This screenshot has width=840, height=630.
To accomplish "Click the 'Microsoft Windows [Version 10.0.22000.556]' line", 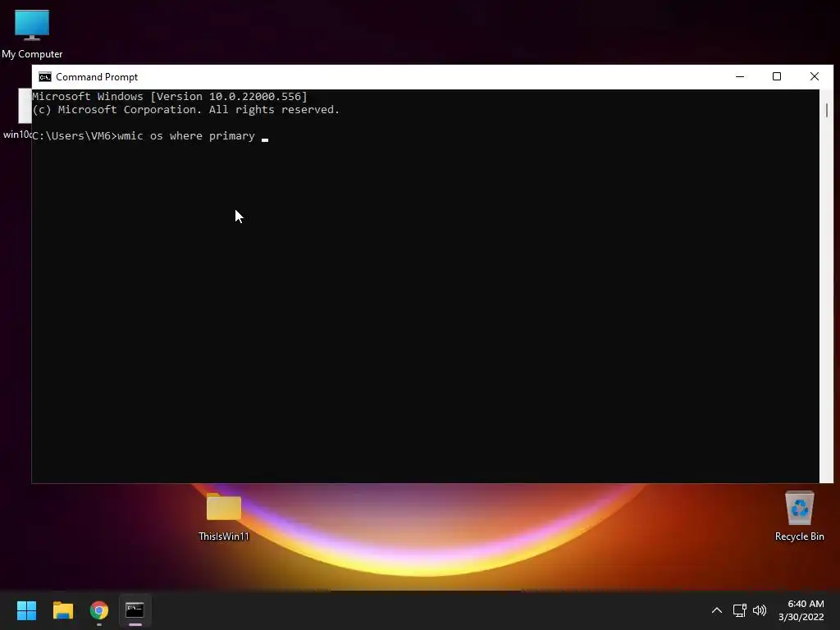I will pyautogui.click(x=170, y=97).
